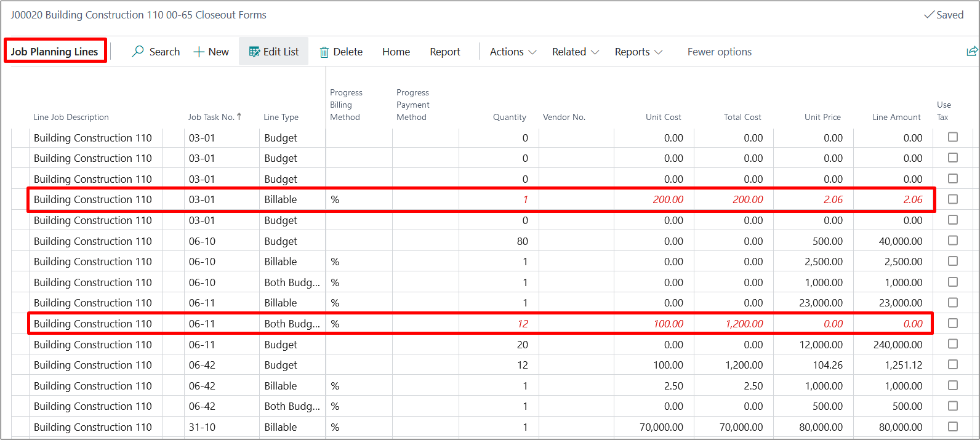The width and height of the screenshot is (980, 440).
Task: Enable Use Tax for 80,000.00 line amount row
Action: [x=953, y=426]
